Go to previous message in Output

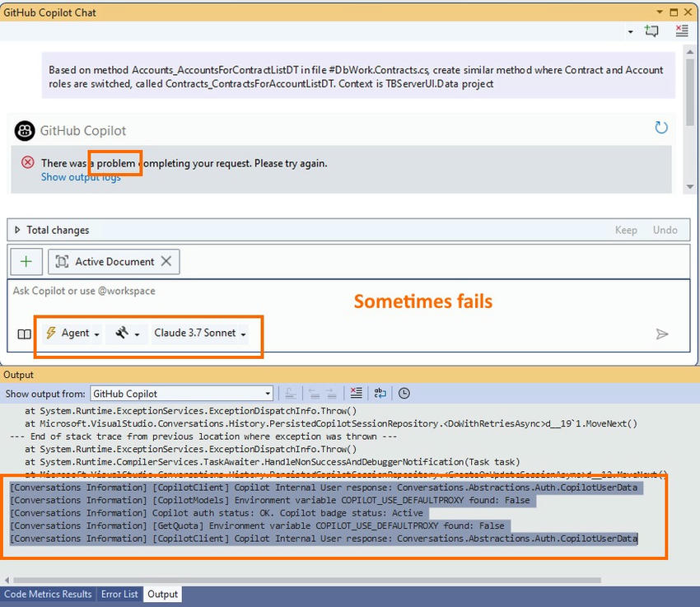pos(315,393)
